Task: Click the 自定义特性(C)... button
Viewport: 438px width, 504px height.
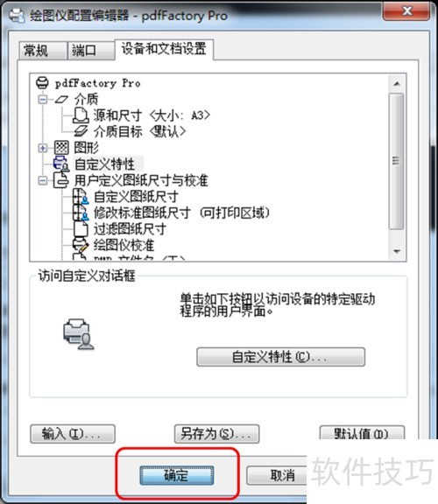Action: (280, 357)
